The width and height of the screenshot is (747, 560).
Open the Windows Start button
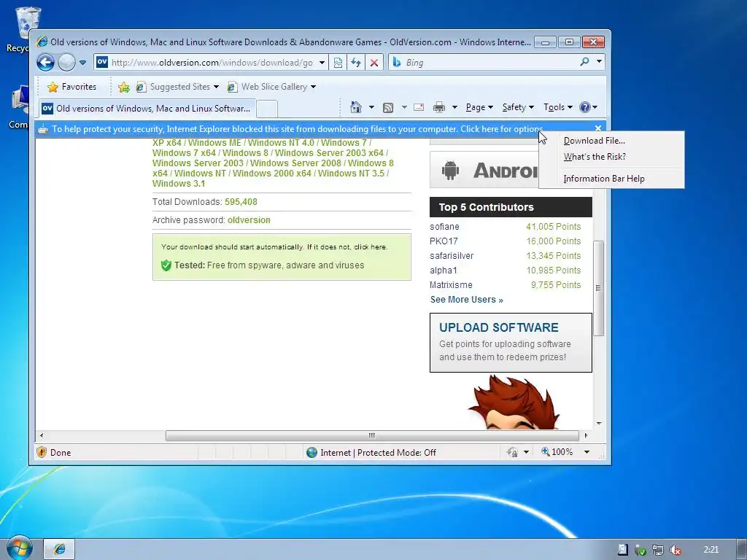tap(19, 549)
